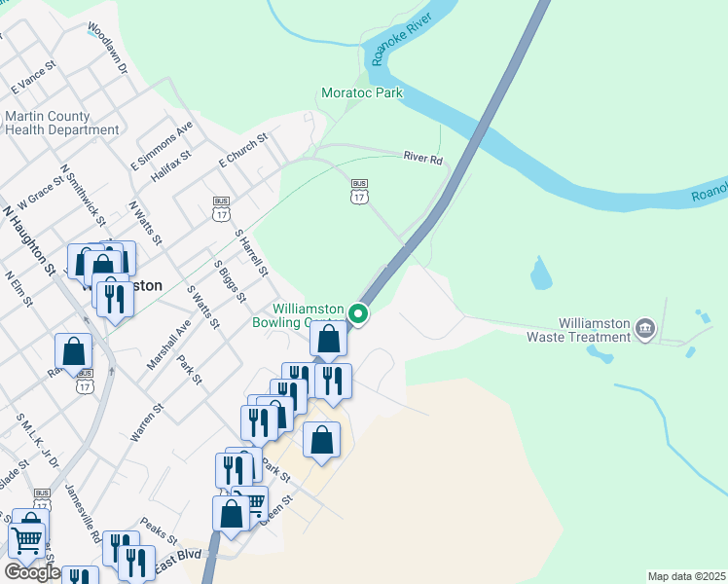The image size is (728, 584).
Task: Click the BUS 17 shield near River Rd
Action: click(x=359, y=192)
